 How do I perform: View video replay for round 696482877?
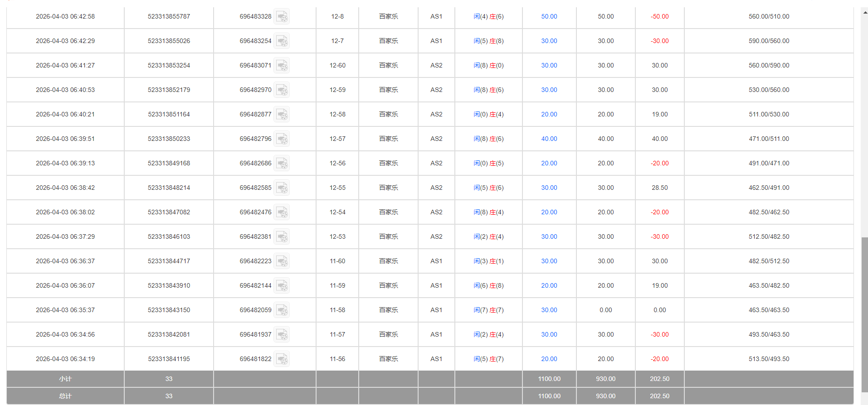click(x=282, y=115)
